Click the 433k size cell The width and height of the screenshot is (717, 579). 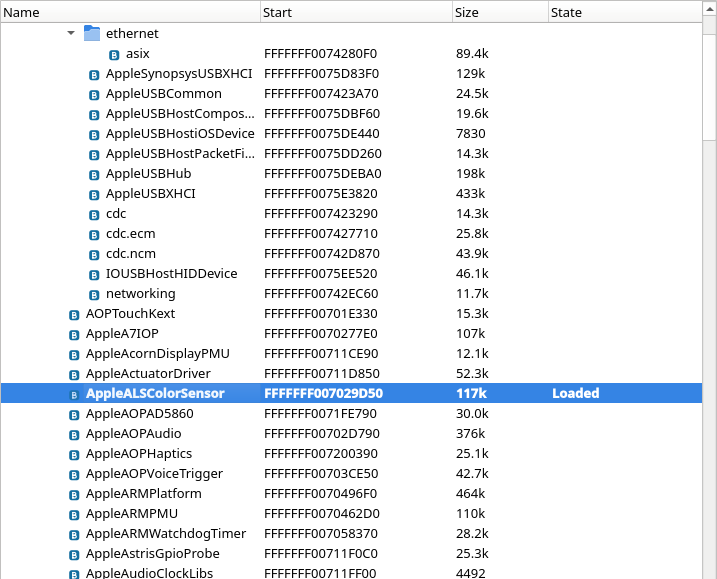pos(470,193)
